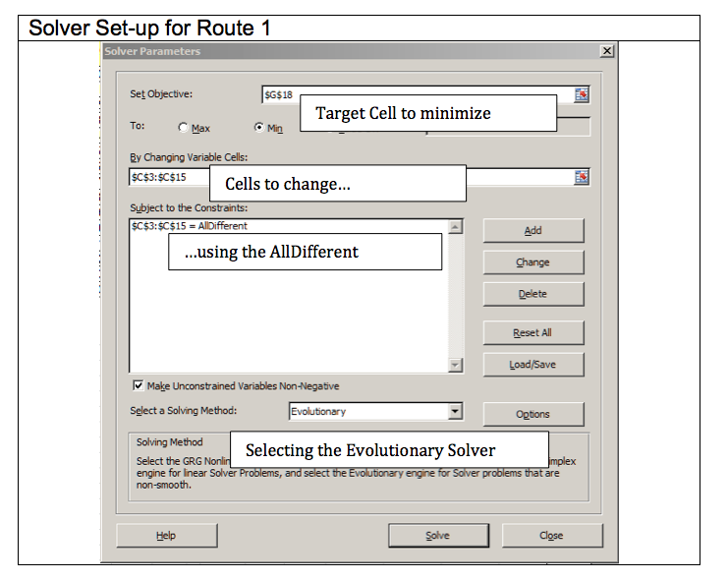Click the Set Objective range selector icon
This screenshot has width=728, height=580.
pos(582,94)
